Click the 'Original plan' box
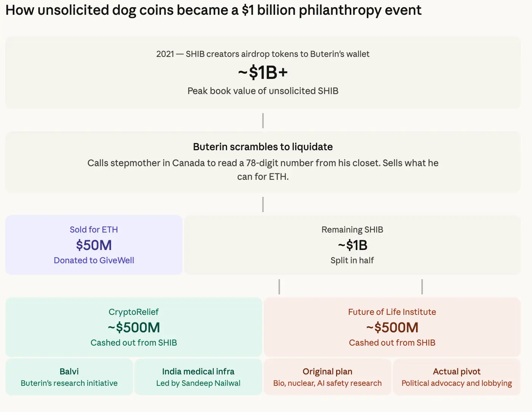The height and width of the screenshot is (412, 532). [327, 377]
